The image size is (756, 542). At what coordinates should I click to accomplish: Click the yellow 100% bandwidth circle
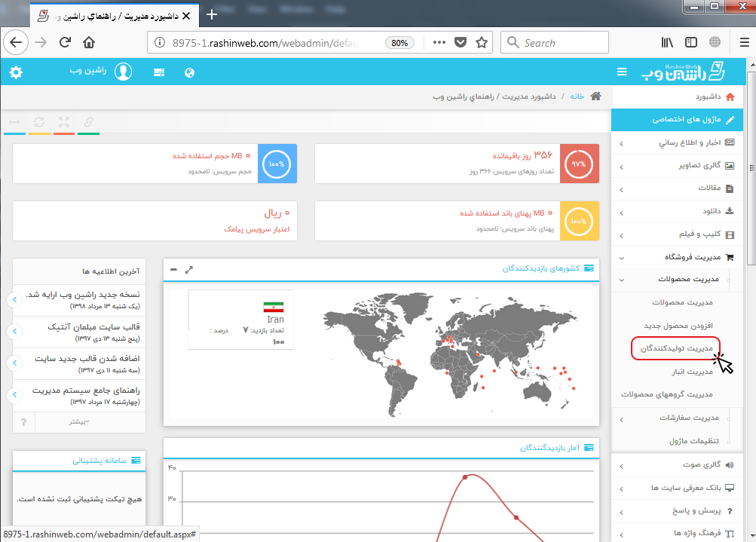(x=579, y=222)
